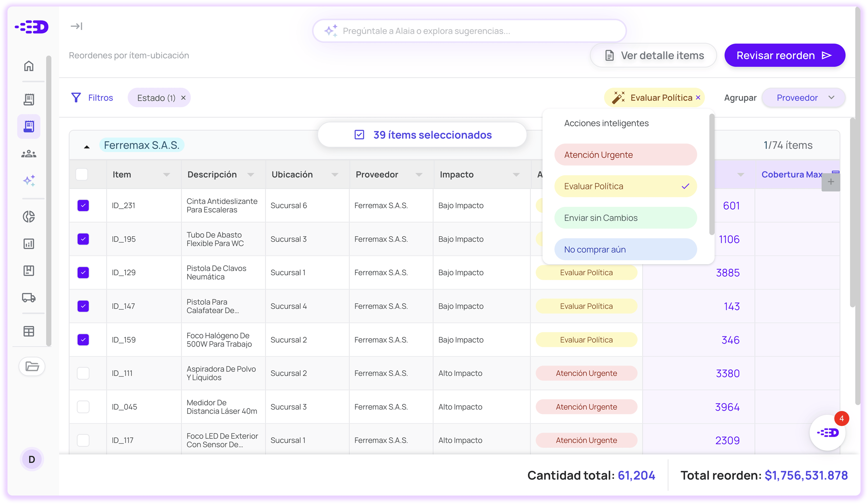Open the sparkles AI icon in sidebar
The image size is (868, 504).
pos(29,180)
